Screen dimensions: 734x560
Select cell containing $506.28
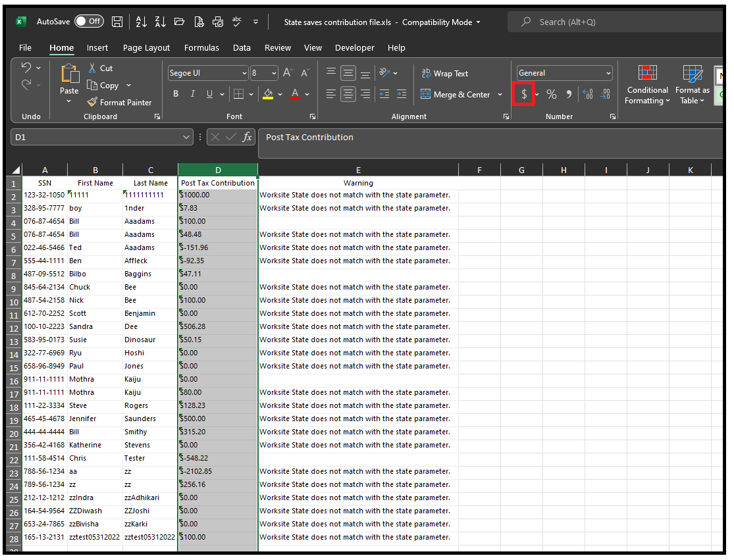[x=218, y=326]
